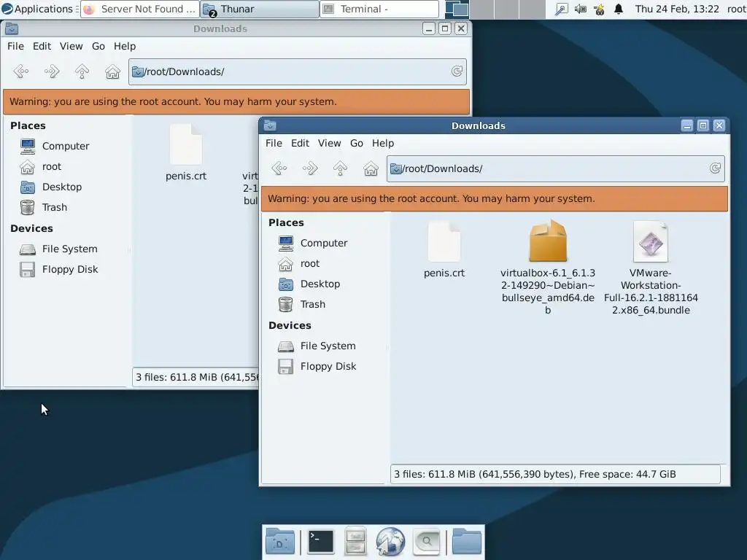
Task: Click Forward arrow in front Downloads window
Action: [309, 168]
